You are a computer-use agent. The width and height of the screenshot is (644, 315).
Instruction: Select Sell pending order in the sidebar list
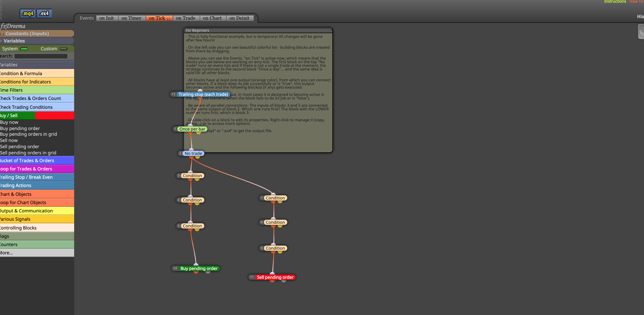(x=20, y=147)
